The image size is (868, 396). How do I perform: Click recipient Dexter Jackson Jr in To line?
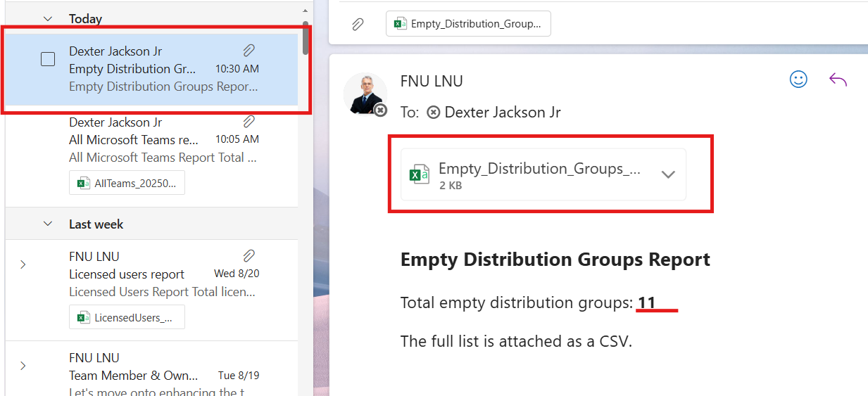click(x=502, y=113)
